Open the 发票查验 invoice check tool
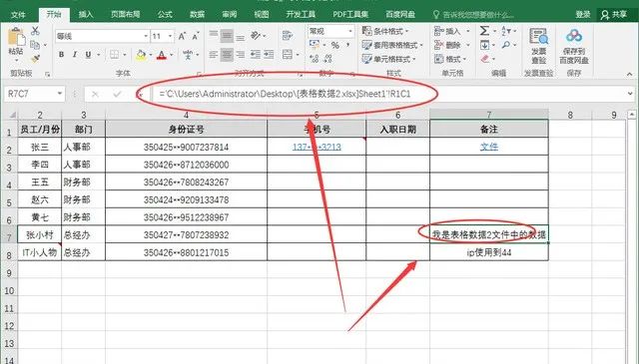The width and height of the screenshot is (639, 364). point(538,45)
